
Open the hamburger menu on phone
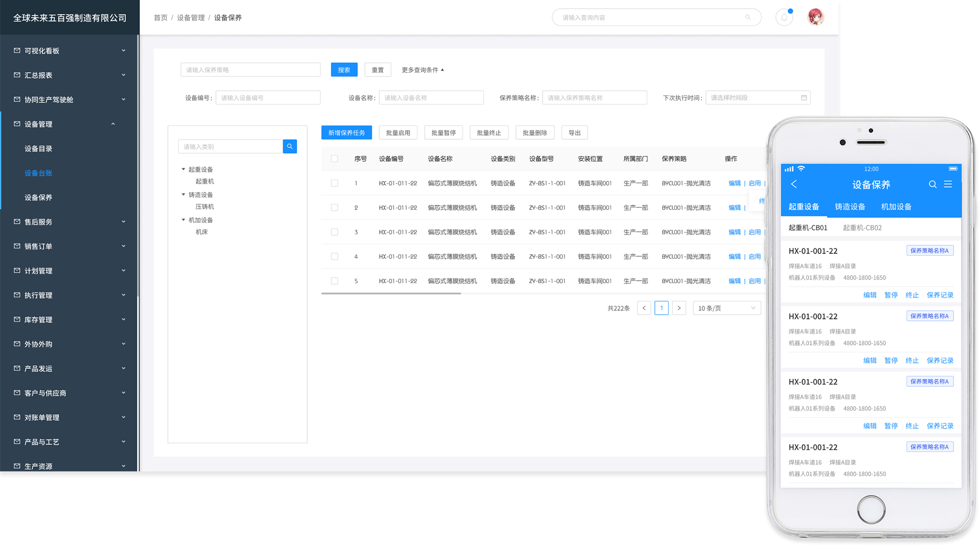click(948, 184)
